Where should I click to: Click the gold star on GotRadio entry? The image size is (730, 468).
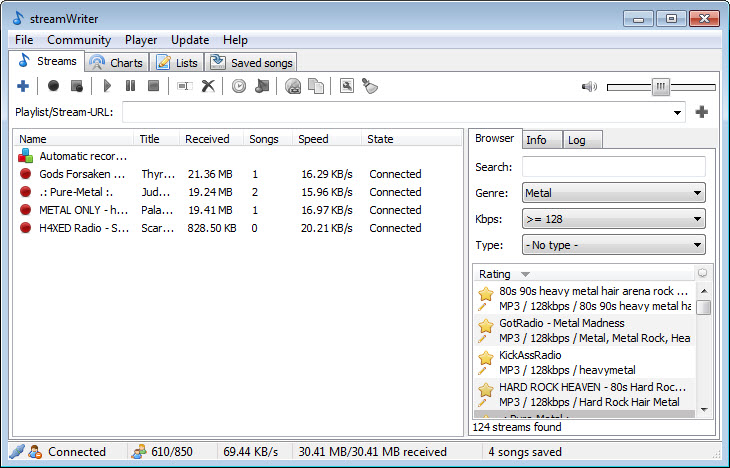(x=486, y=325)
